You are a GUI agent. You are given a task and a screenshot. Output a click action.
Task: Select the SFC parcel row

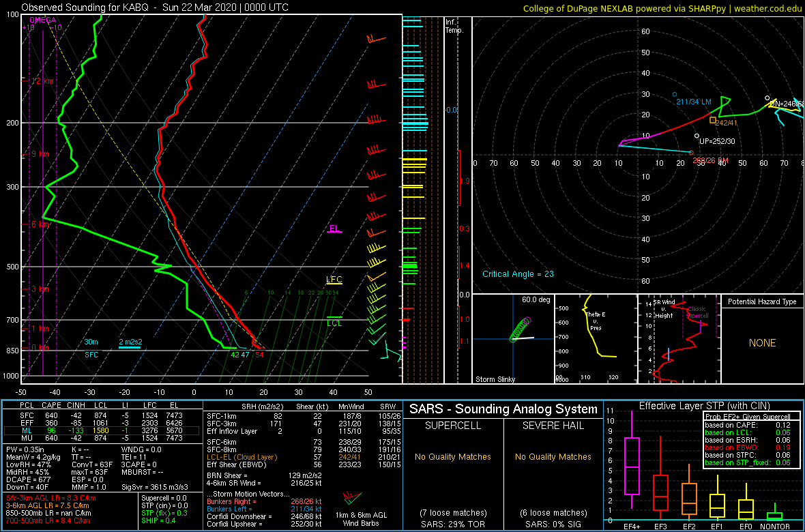(x=102, y=415)
